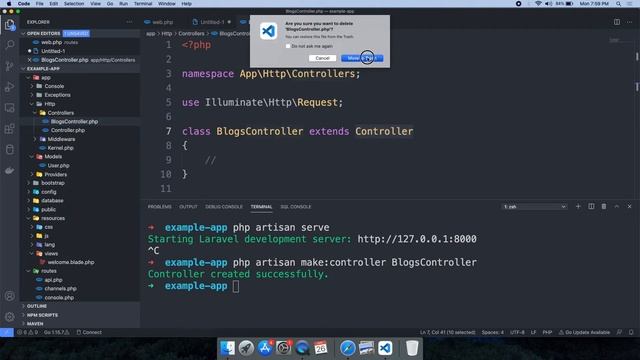Screen dimensions: 640x360
Task: Open the File menu
Action: (x=39, y=4)
